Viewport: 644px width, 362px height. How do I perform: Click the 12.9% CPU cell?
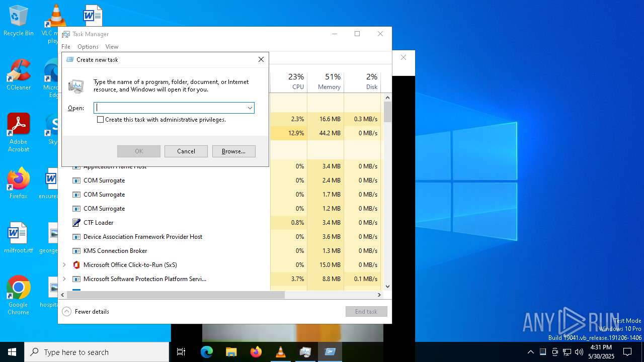(289, 133)
